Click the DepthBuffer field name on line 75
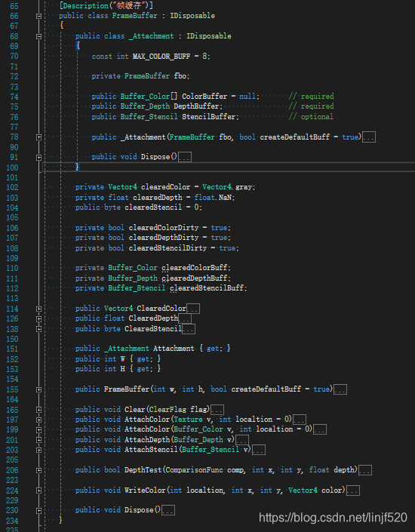Image resolution: width=415 pixels, height=532 pixels. tap(196, 106)
